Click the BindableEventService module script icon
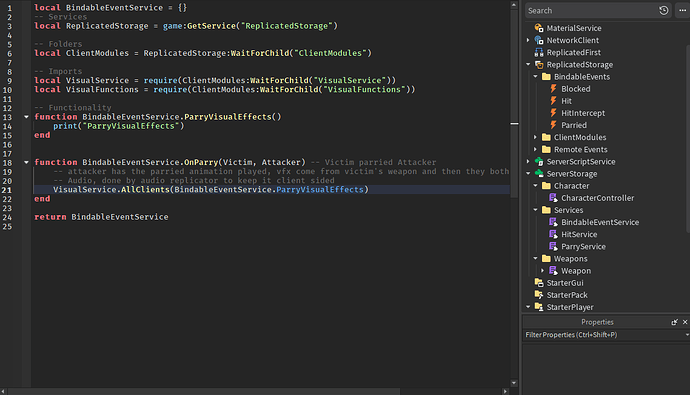Viewport: 690px width, 395px height. (553, 222)
